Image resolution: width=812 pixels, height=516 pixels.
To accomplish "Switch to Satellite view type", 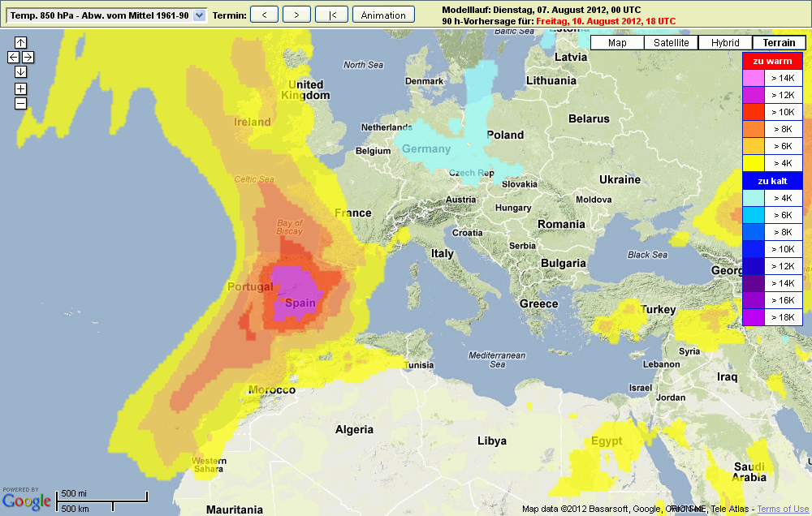I will 672,42.
